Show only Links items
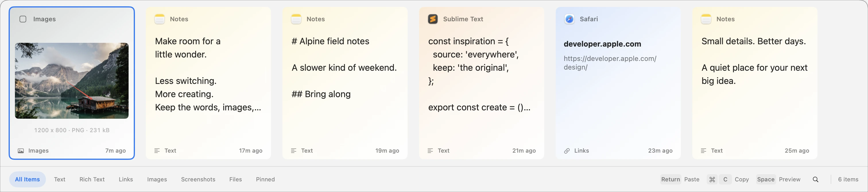Viewport: 868px width, 192px height. (126, 180)
